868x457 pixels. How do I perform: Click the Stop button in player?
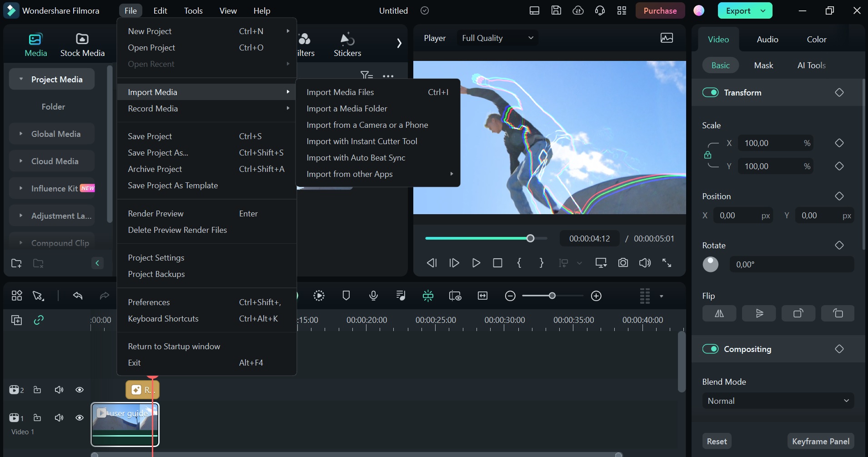pyautogui.click(x=497, y=263)
